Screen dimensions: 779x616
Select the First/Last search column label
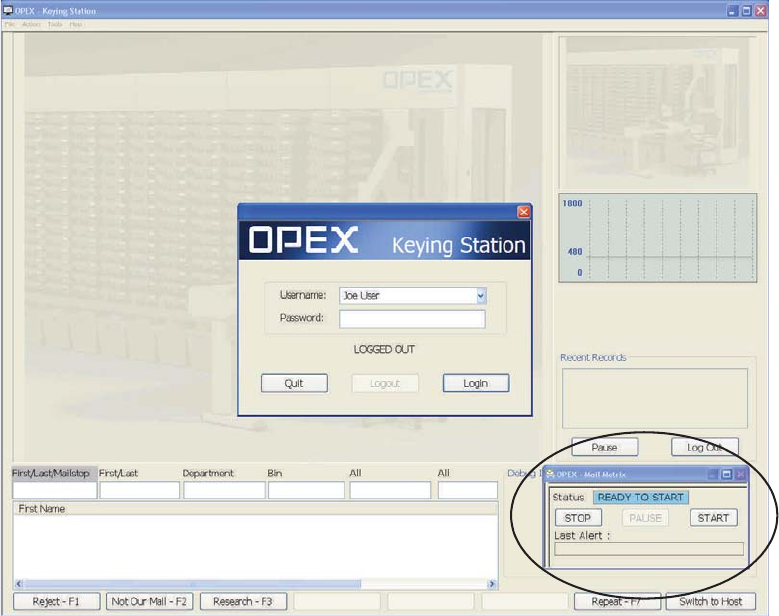pyautogui.click(x=118, y=473)
